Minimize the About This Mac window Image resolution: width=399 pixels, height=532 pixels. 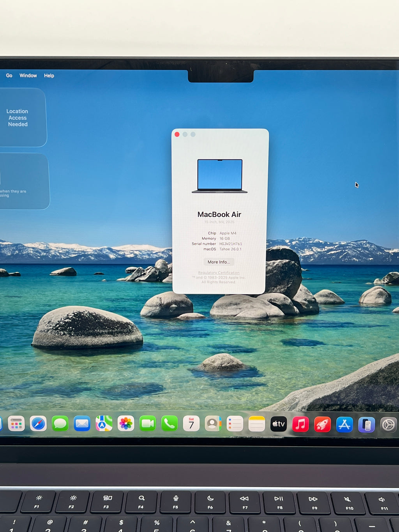(185, 134)
